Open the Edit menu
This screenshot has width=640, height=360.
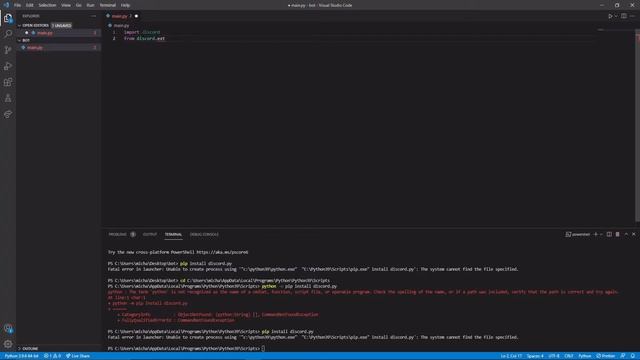tap(30, 5)
